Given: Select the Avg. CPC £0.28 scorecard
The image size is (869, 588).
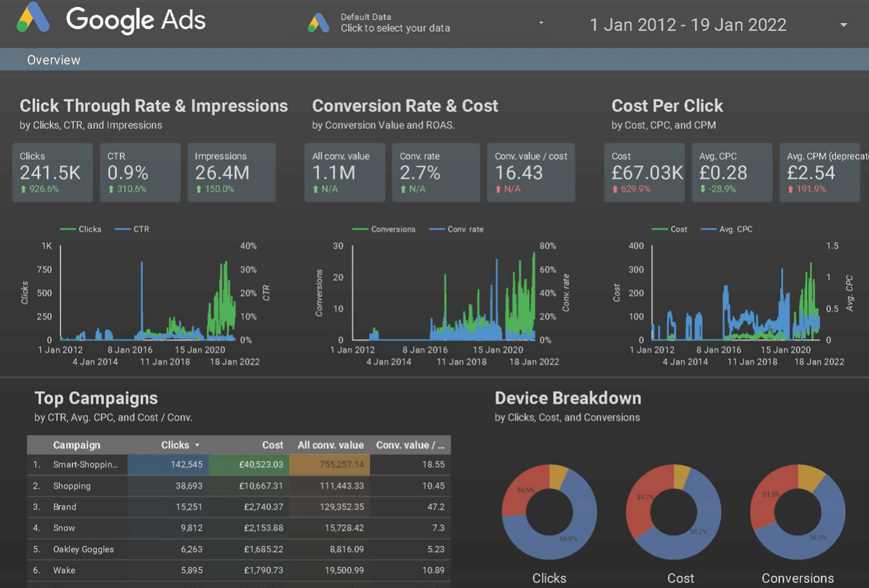Looking at the screenshot, I should (732, 173).
